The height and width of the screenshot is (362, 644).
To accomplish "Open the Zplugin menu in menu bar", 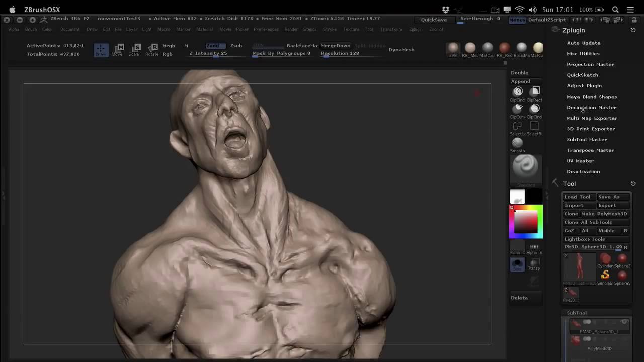I will pyautogui.click(x=416, y=30).
